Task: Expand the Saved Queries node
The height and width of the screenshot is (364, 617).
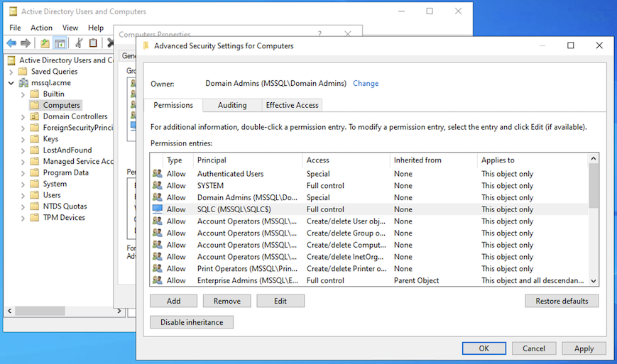Action: coord(11,72)
